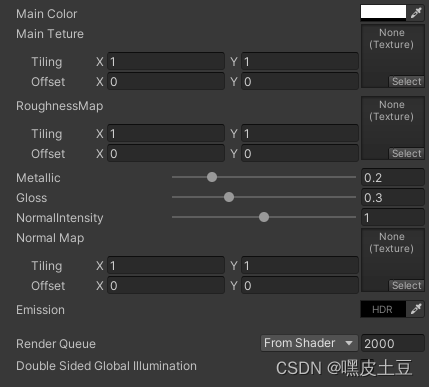Image resolution: width=429 pixels, height=387 pixels.
Task: Click the RoughnessMap None texture thumbnail
Action: pyautogui.click(x=393, y=128)
